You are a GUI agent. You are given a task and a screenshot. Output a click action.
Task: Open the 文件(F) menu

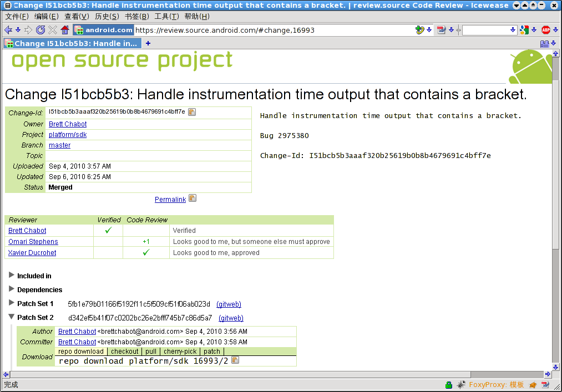pyautogui.click(x=17, y=17)
